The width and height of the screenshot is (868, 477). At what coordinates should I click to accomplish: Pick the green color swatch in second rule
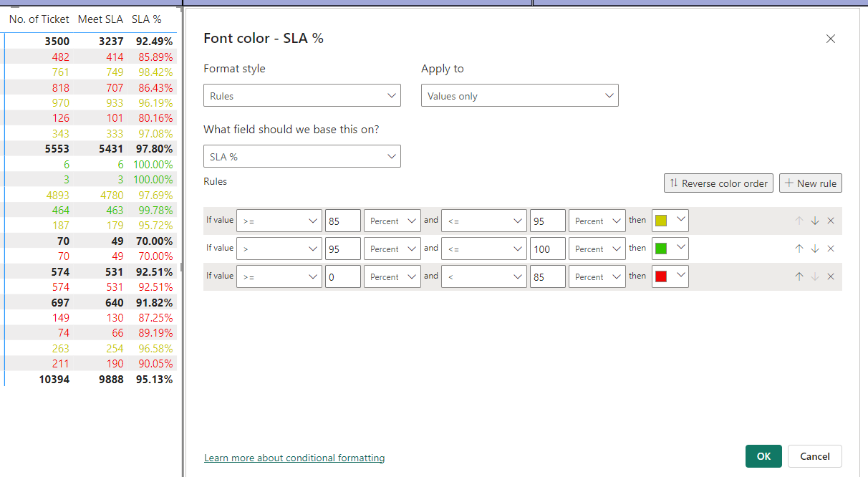click(x=670, y=249)
